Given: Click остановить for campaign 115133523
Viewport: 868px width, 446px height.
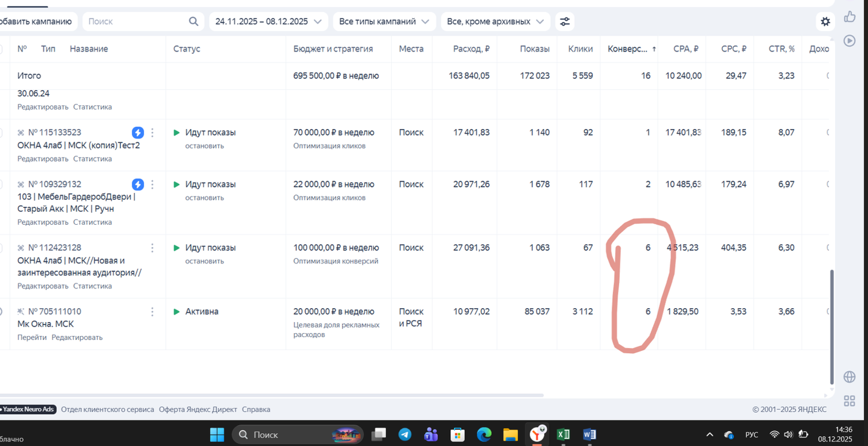Looking at the screenshot, I should [204, 146].
